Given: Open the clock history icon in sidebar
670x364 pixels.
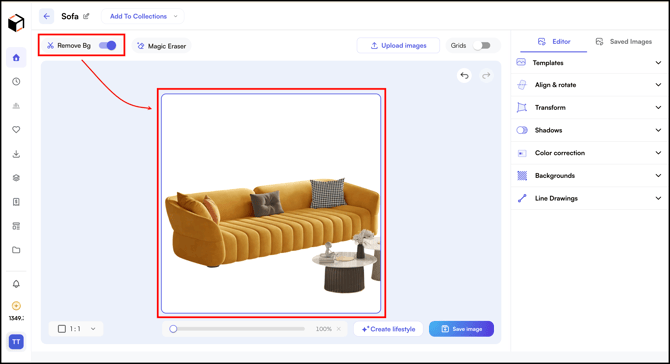Looking at the screenshot, I should click(16, 82).
